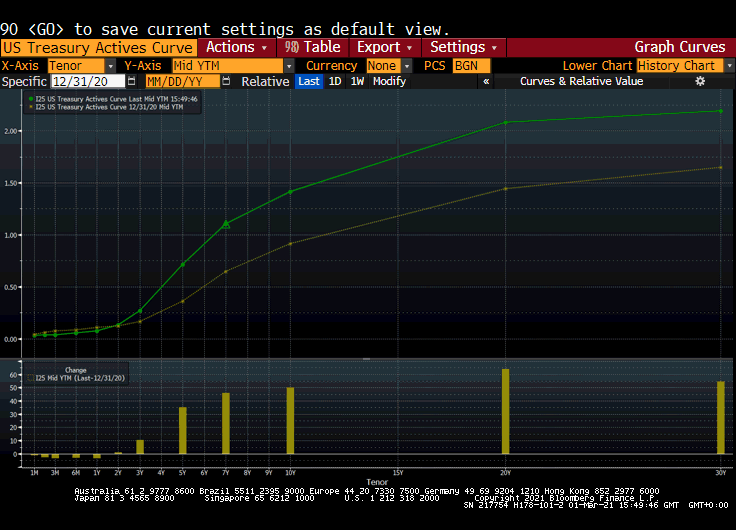Click the 15Y tenor axis label
The height and width of the screenshot is (530, 736).
click(x=398, y=473)
